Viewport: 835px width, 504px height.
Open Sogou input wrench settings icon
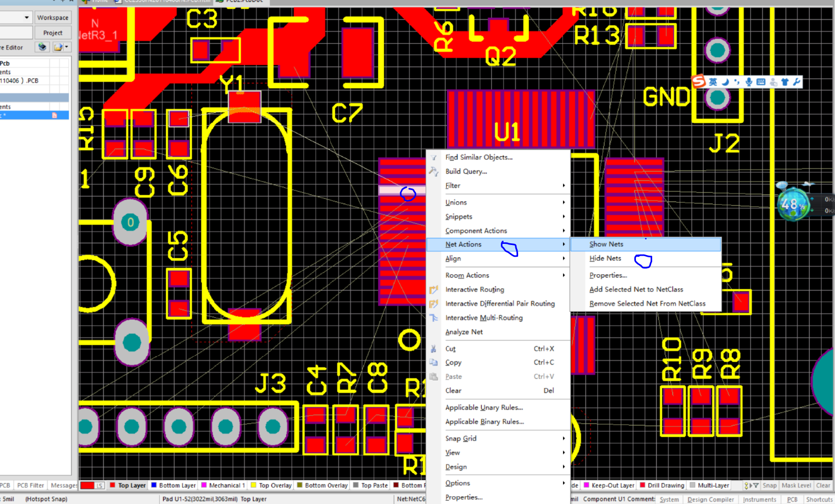[x=796, y=82]
